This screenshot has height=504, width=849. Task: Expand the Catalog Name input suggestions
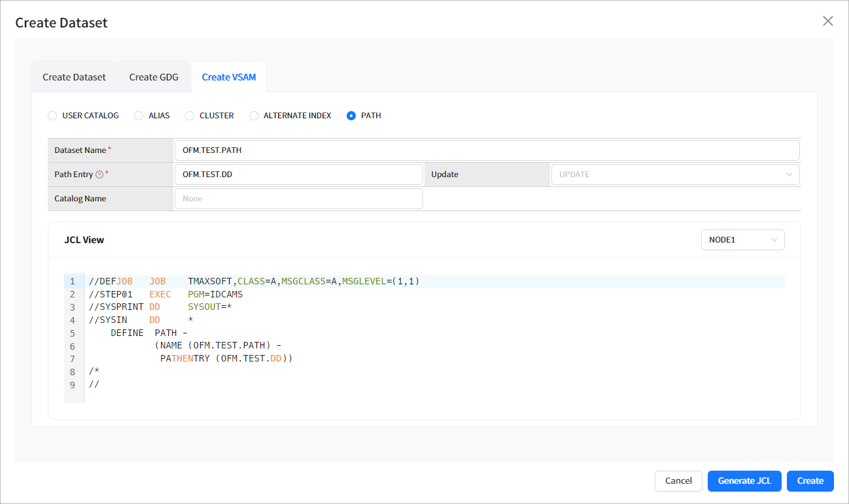(x=298, y=198)
